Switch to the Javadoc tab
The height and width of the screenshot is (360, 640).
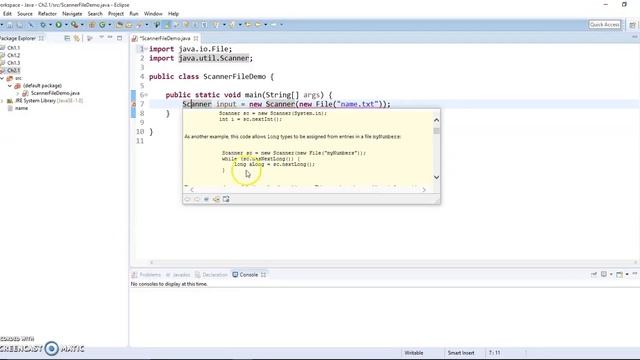(178, 275)
